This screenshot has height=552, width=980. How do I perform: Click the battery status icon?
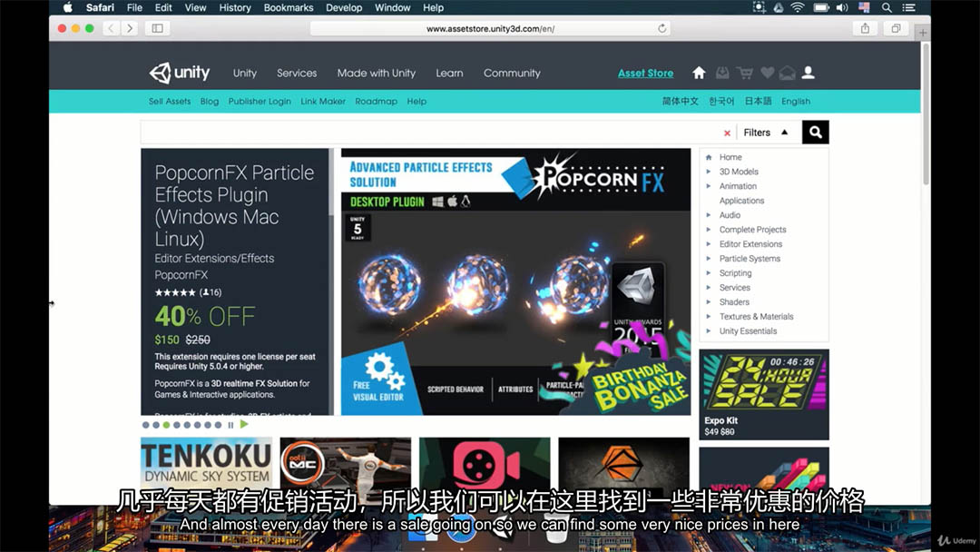[820, 7]
